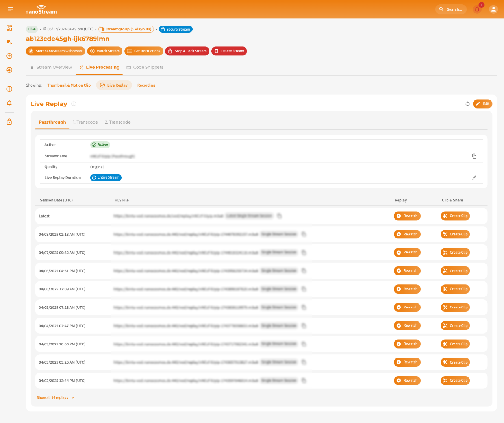This screenshot has width=504, height=423.
Task: Switch to 2. Transcode tab
Action: (118, 122)
